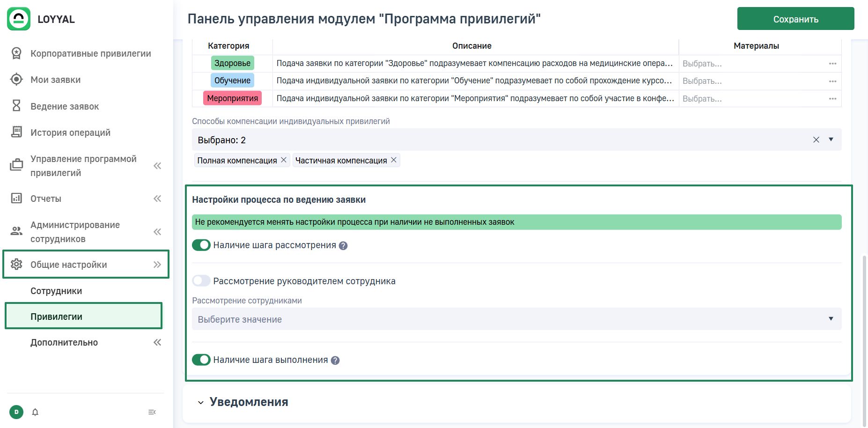
Task: Open compensation methods dropdown arrow
Action: click(831, 140)
